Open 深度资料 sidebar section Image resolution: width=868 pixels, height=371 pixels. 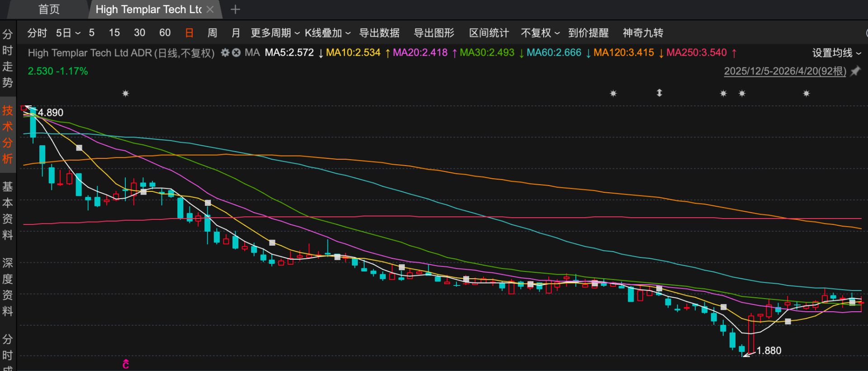coord(8,287)
